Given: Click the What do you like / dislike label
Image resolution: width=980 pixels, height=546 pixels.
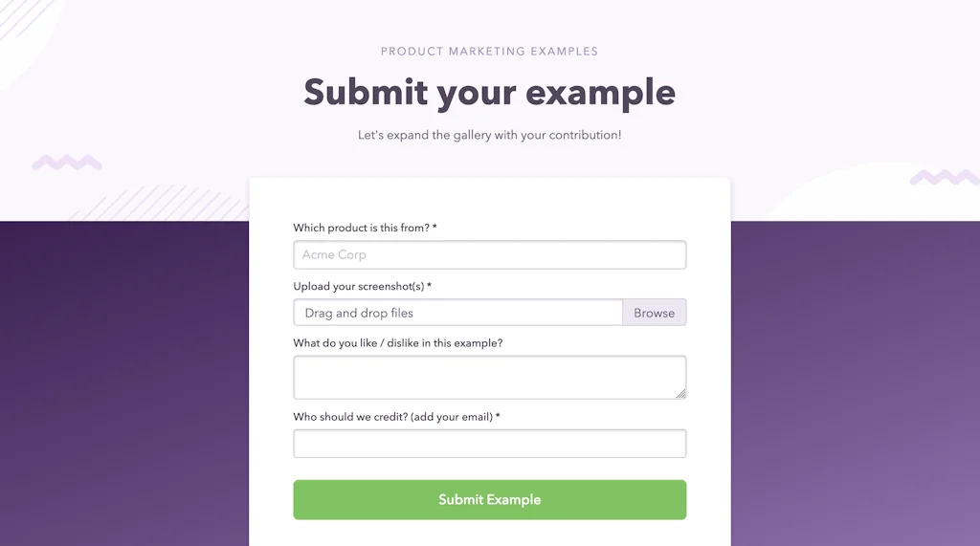Looking at the screenshot, I should [397, 343].
